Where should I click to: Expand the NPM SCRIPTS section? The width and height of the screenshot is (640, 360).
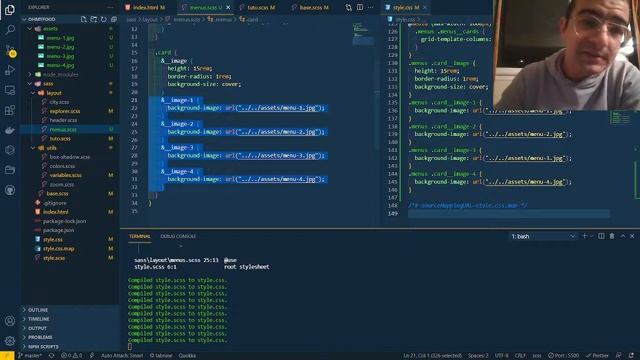tap(43, 347)
